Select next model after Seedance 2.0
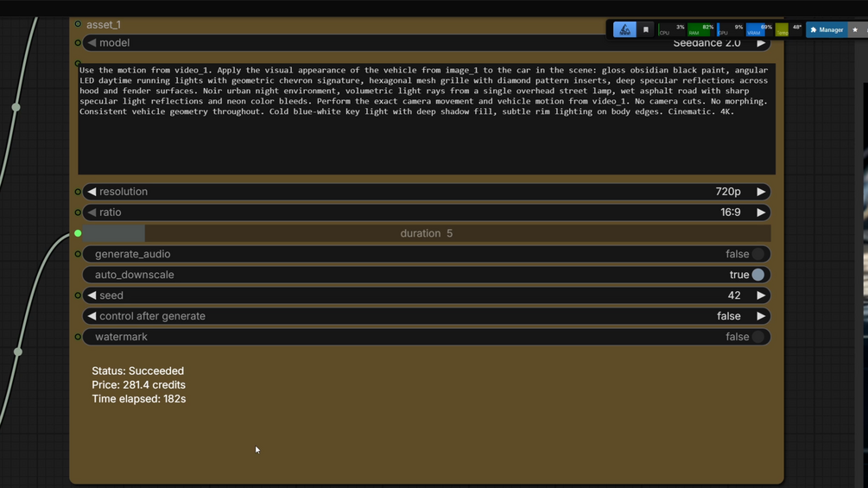868x488 pixels. (x=761, y=43)
